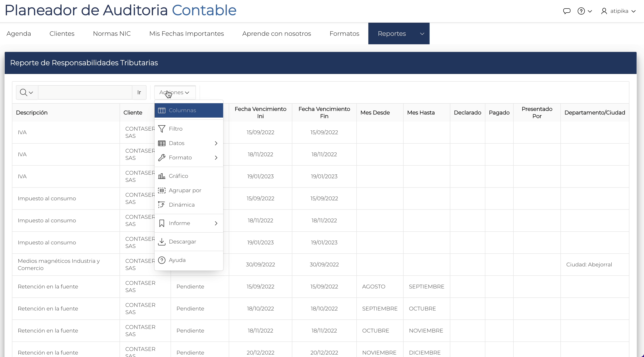Select Columnas in the Acciones menu
Viewport: 644px width, 357px height.
[189, 110]
